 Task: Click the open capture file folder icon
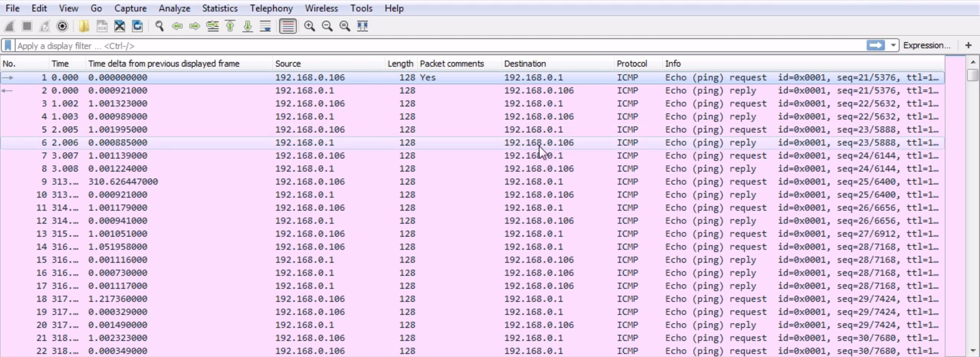coord(84,26)
